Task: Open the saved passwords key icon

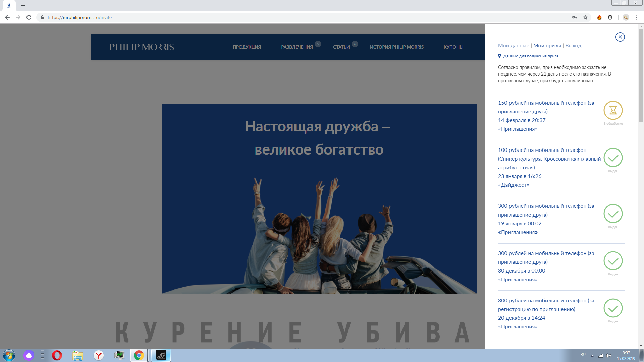Action: 575,17
